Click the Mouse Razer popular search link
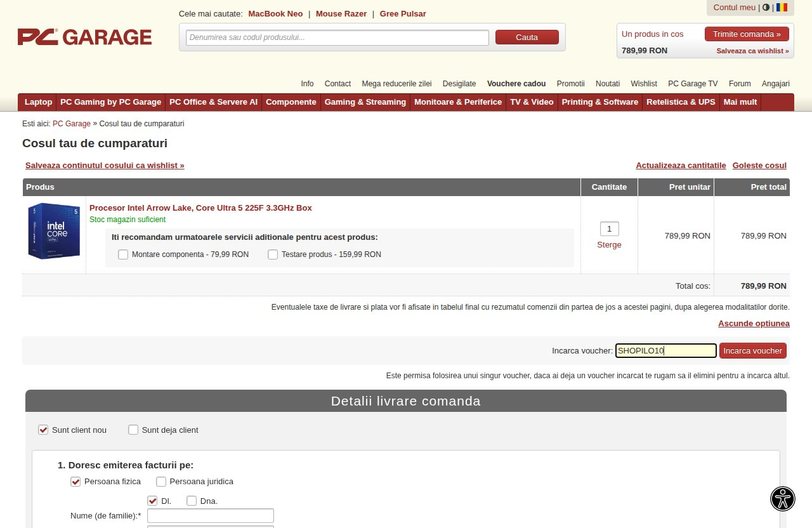This screenshot has height=528, width=812. [x=341, y=14]
